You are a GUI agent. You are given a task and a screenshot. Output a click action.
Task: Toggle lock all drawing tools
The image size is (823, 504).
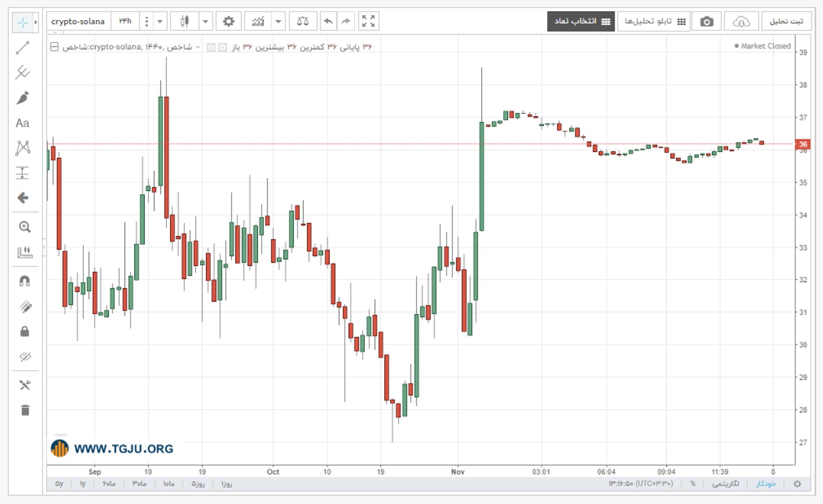tap(24, 331)
